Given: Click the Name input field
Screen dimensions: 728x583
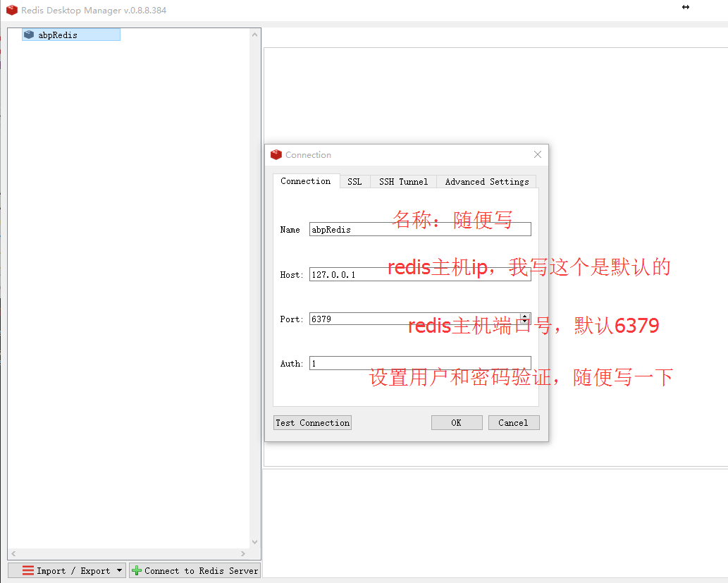Looking at the screenshot, I should tap(420, 229).
